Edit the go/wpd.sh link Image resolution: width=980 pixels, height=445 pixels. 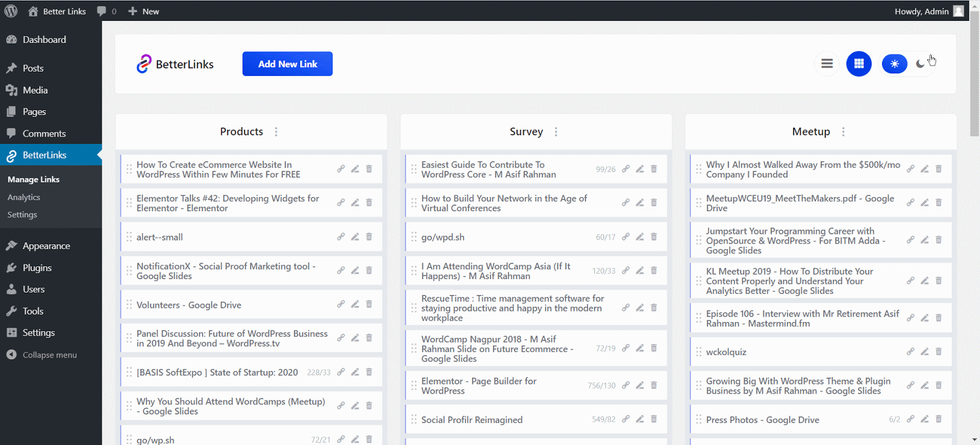coord(639,237)
